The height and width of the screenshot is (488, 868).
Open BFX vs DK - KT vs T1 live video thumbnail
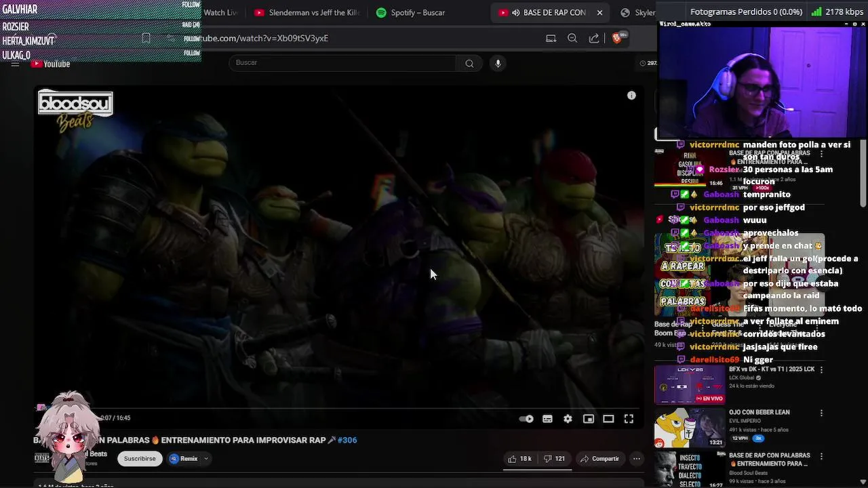[690, 384]
